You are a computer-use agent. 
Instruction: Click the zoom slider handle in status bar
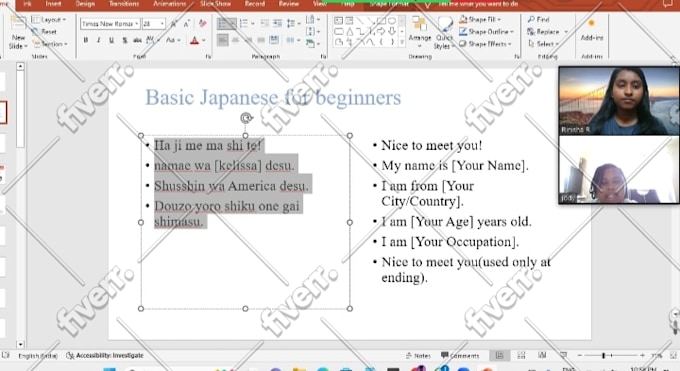[x=603, y=356]
